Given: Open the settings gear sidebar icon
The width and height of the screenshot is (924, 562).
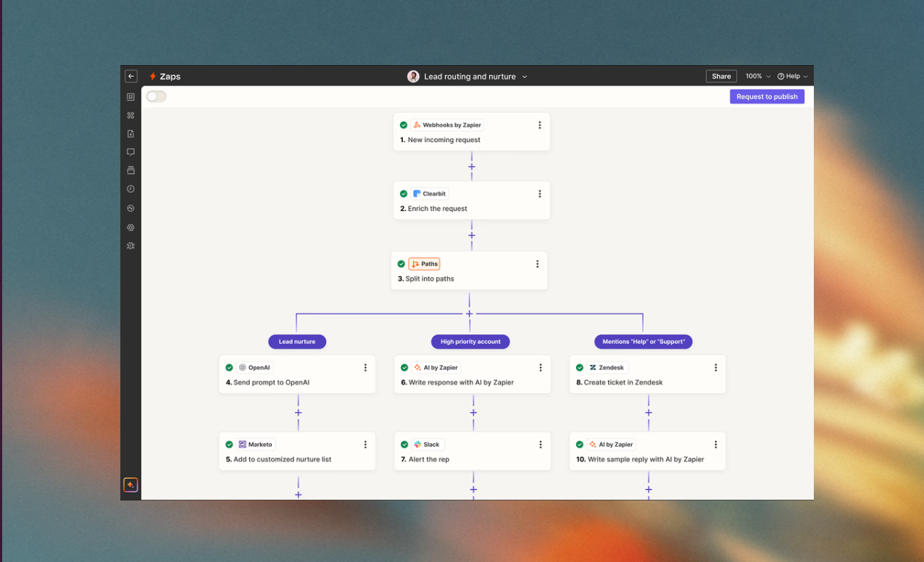Looking at the screenshot, I should [x=130, y=227].
